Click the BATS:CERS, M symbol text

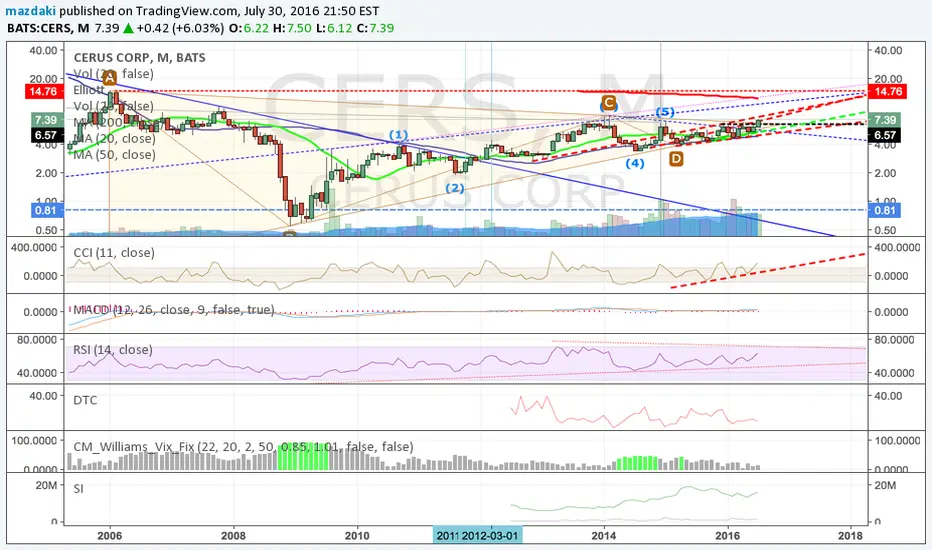coord(48,28)
